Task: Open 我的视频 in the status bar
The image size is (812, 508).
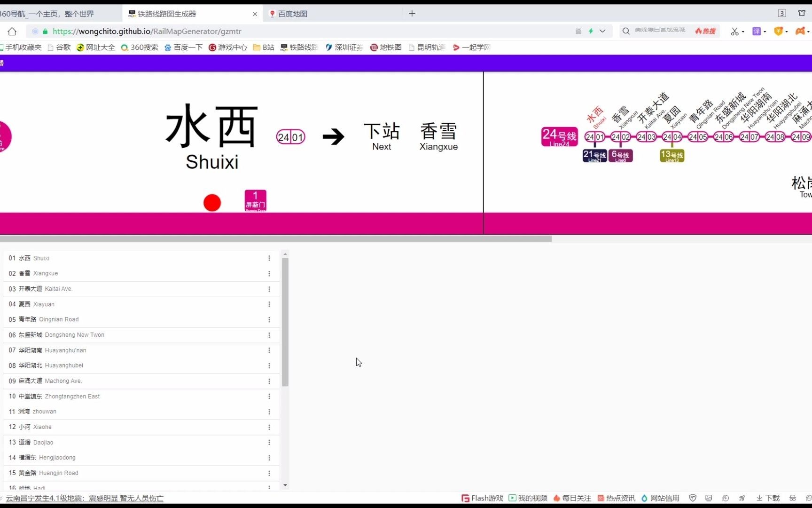Action: [x=528, y=498]
